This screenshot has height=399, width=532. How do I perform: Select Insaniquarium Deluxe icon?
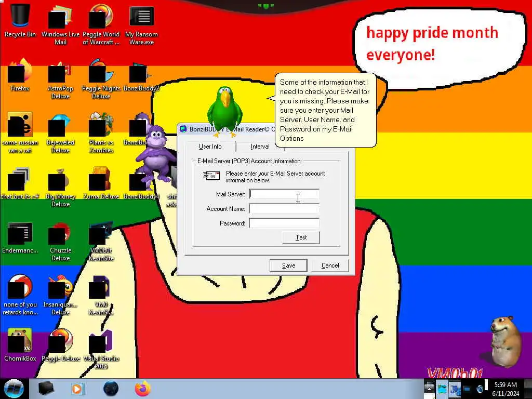[60, 295]
